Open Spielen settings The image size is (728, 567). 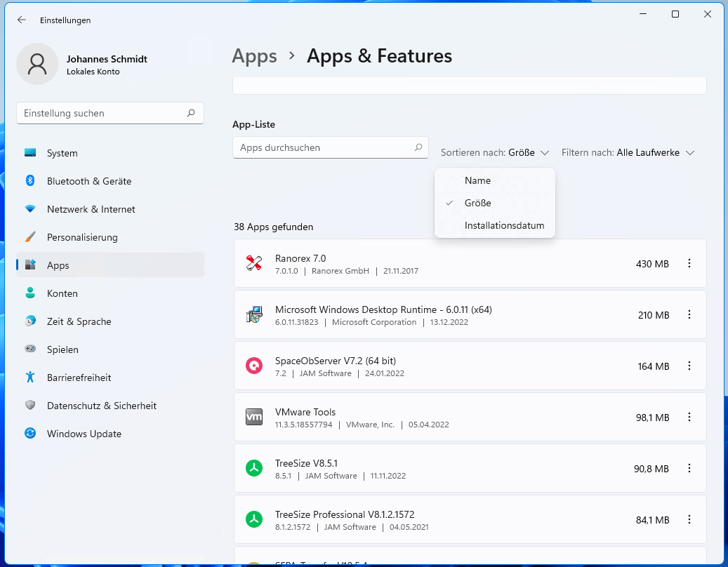110,349
